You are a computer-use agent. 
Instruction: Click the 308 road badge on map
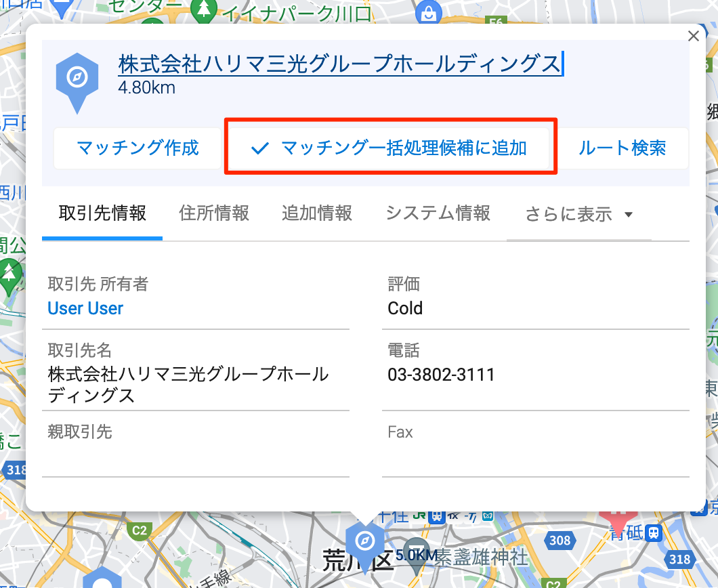tap(559, 541)
